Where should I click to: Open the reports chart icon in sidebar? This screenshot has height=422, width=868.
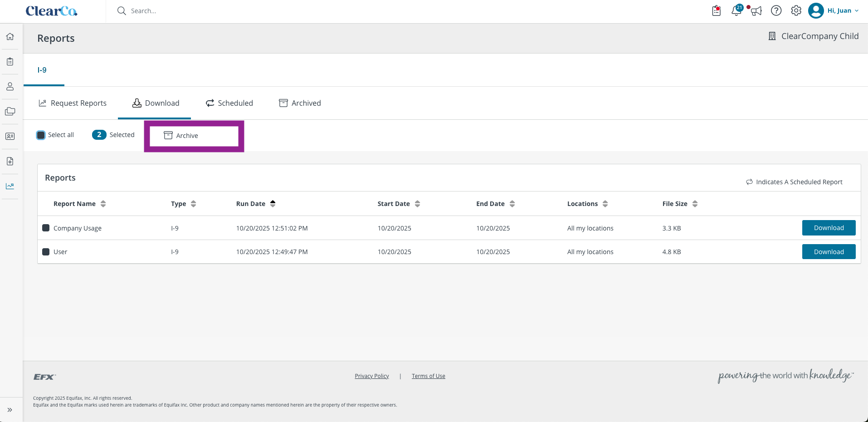[10, 186]
